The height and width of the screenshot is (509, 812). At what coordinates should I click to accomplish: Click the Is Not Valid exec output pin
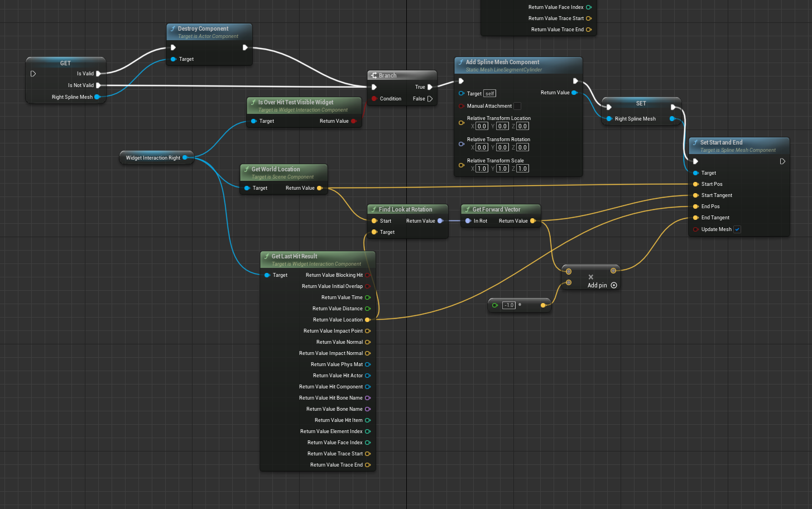point(98,85)
